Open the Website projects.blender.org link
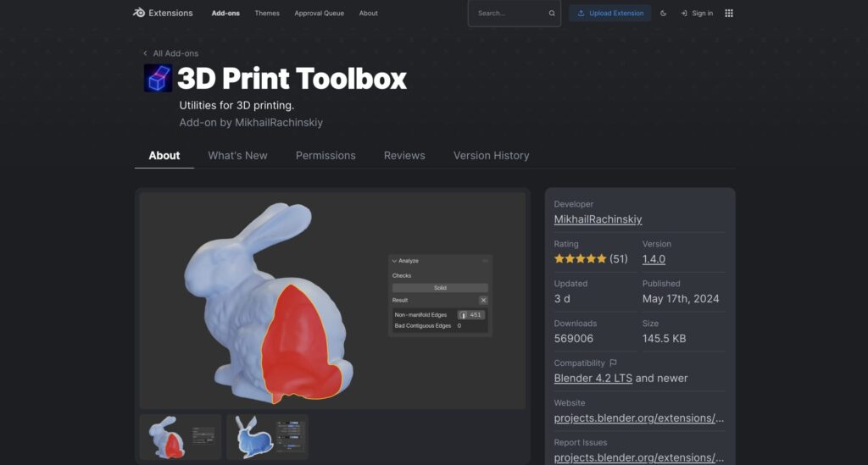 pyautogui.click(x=639, y=418)
